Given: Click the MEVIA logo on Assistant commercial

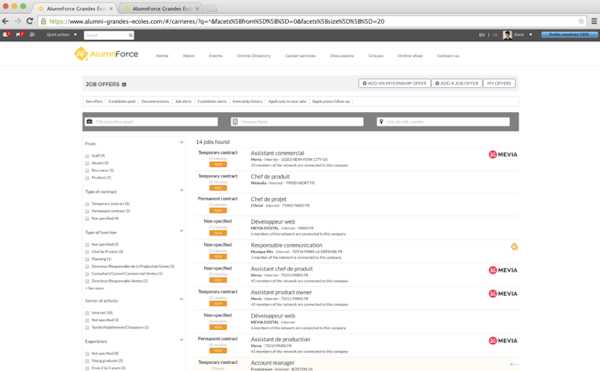Looking at the screenshot, I should (503, 155).
